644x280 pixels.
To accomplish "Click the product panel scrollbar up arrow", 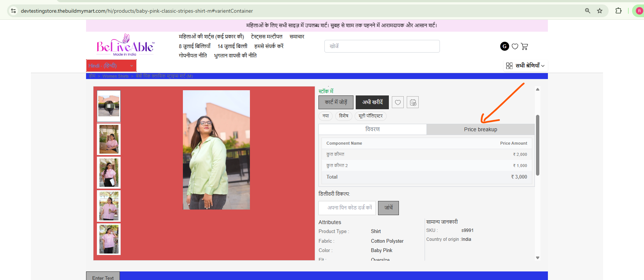I will tap(537, 89).
